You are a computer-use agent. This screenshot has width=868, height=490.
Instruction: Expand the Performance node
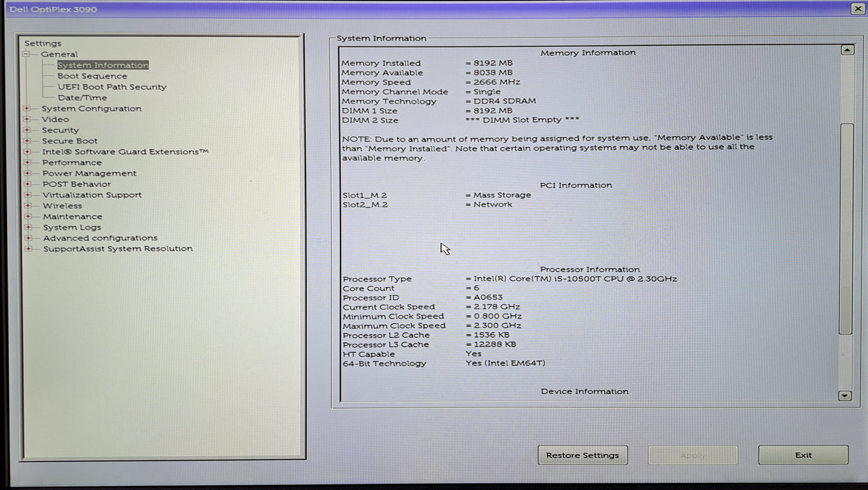(27, 162)
